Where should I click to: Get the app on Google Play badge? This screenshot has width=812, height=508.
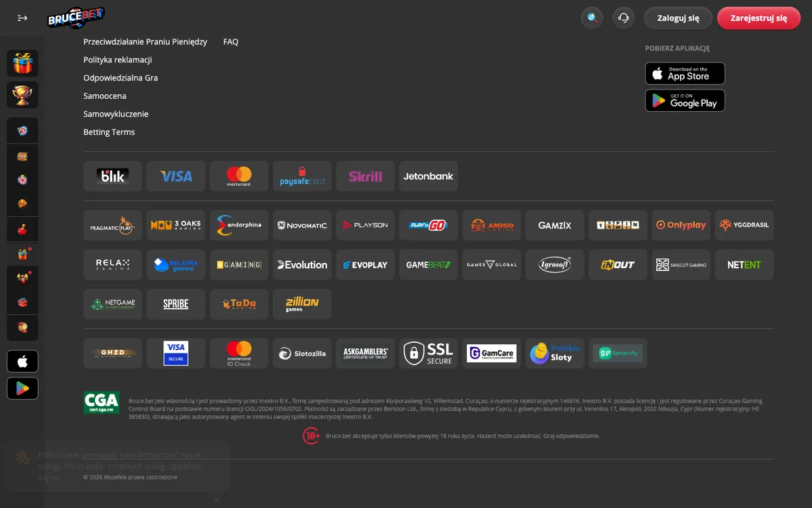tap(685, 100)
